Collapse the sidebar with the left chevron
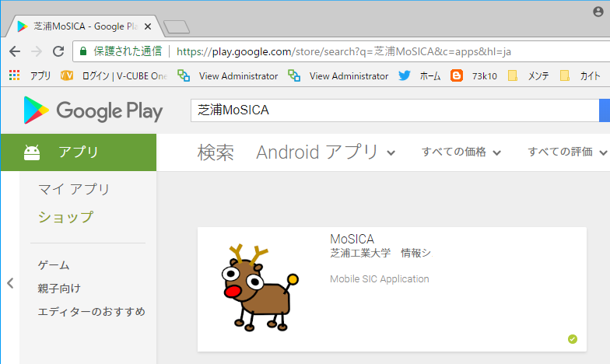The height and width of the screenshot is (364, 610). 11,283
